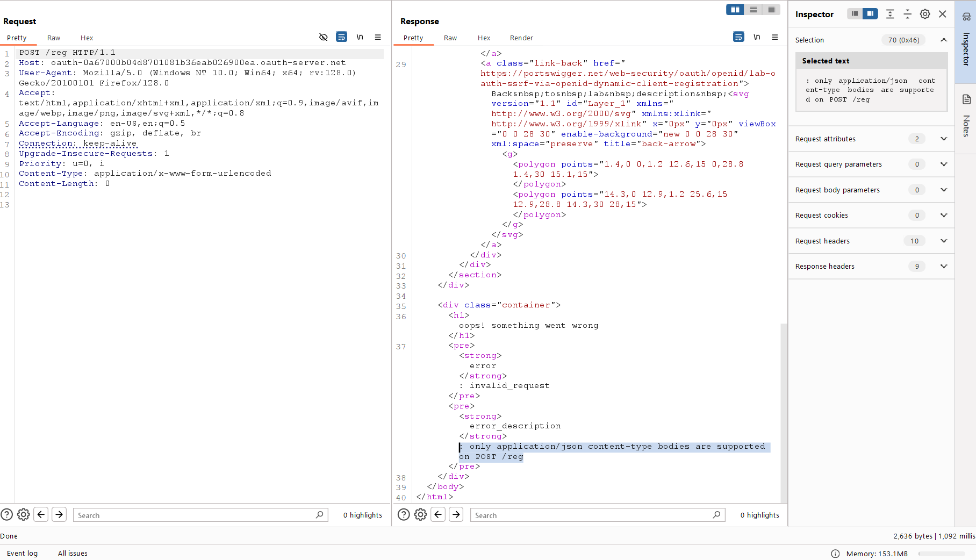Select side-by-side layout icon above Response
Screen dimensions: 976x560
pos(735,10)
